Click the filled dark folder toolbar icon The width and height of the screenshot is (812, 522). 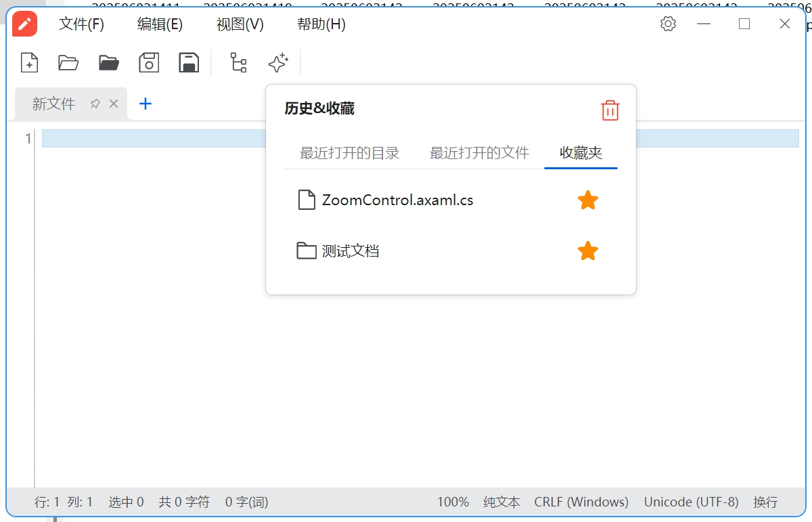(x=109, y=63)
